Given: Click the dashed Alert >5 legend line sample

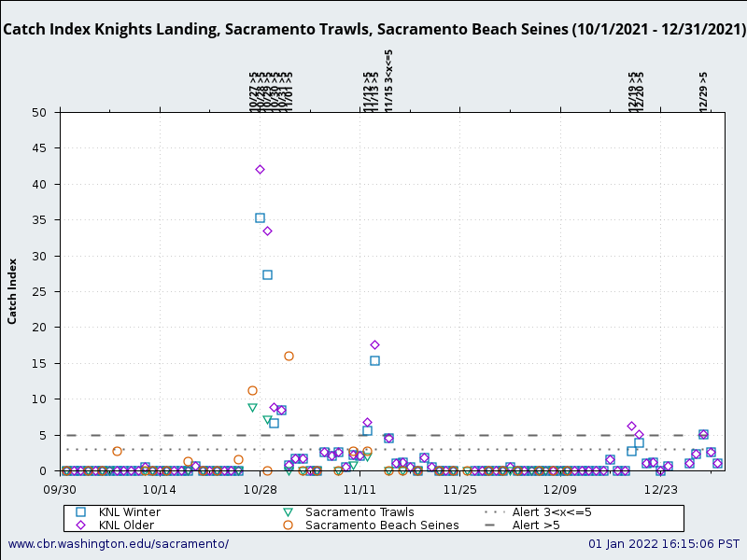Looking at the screenshot, I should (490, 525).
